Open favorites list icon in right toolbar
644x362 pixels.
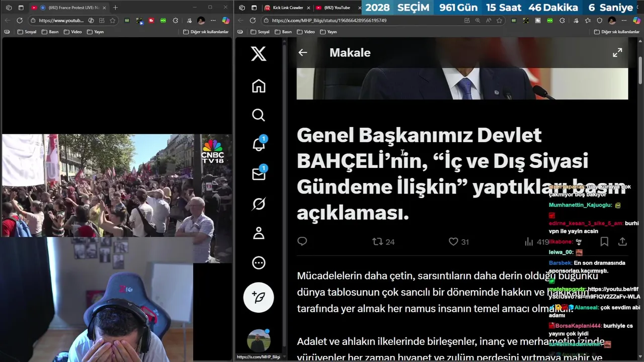coord(588,21)
